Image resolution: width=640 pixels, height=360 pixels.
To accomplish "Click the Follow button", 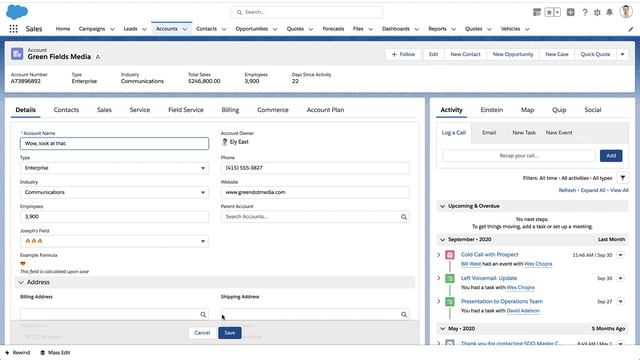I will point(403,54).
